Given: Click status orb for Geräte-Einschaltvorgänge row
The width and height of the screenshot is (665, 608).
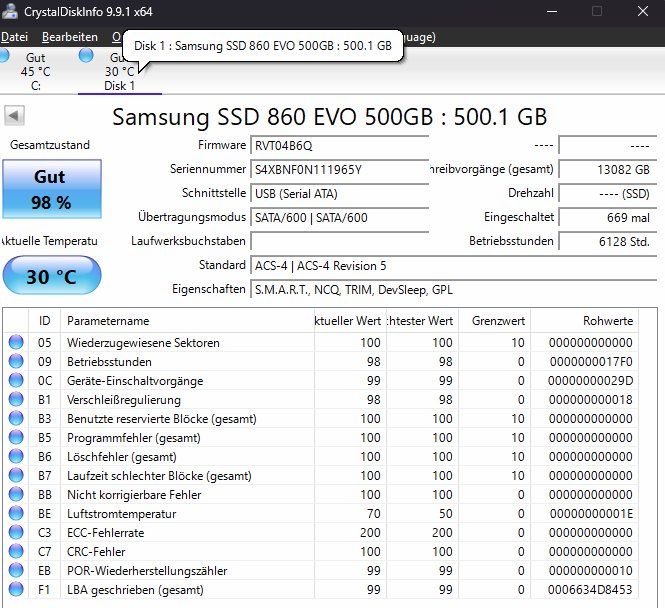Looking at the screenshot, I should coord(16,380).
